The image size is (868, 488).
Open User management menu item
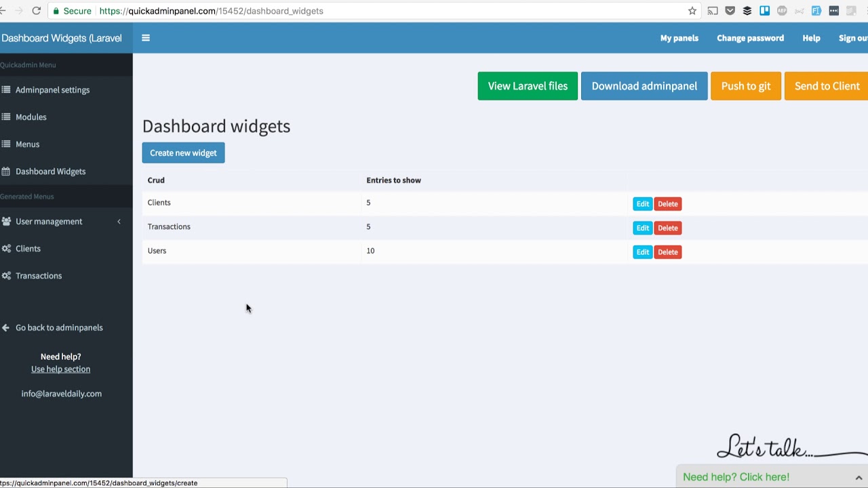pos(49,222)
